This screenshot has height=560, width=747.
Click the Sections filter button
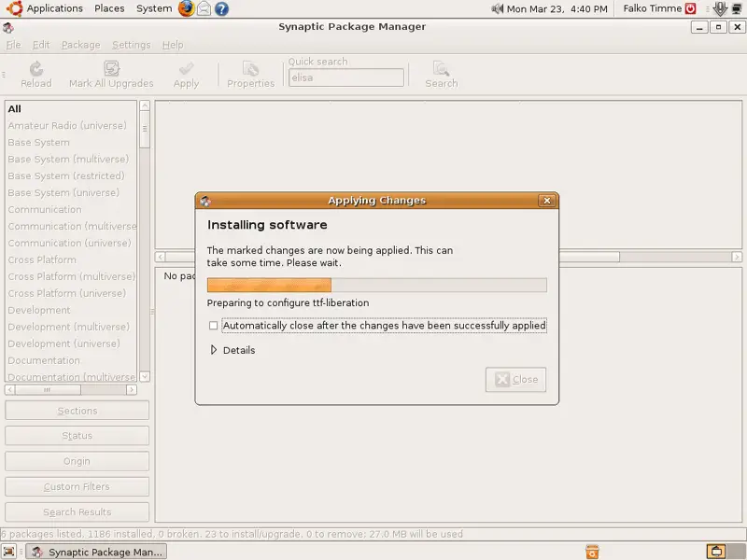coord(78,411)
